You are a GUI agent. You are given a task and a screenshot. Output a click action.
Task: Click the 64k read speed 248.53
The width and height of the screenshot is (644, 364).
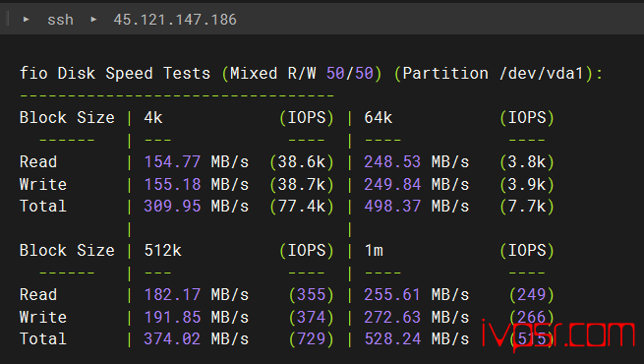(x=392, y=162)
